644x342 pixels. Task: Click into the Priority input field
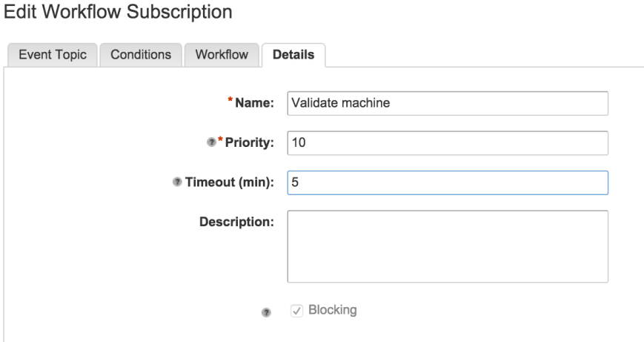tap(448, 142)
